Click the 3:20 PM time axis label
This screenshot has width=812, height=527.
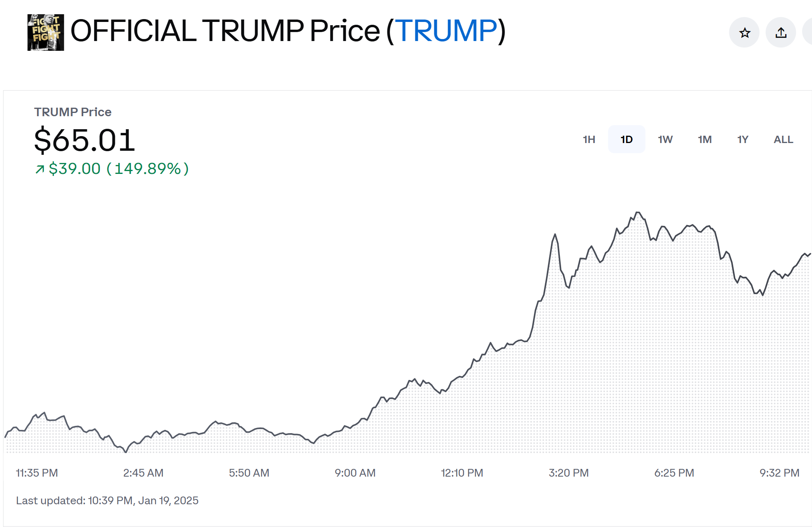(568, 473)
